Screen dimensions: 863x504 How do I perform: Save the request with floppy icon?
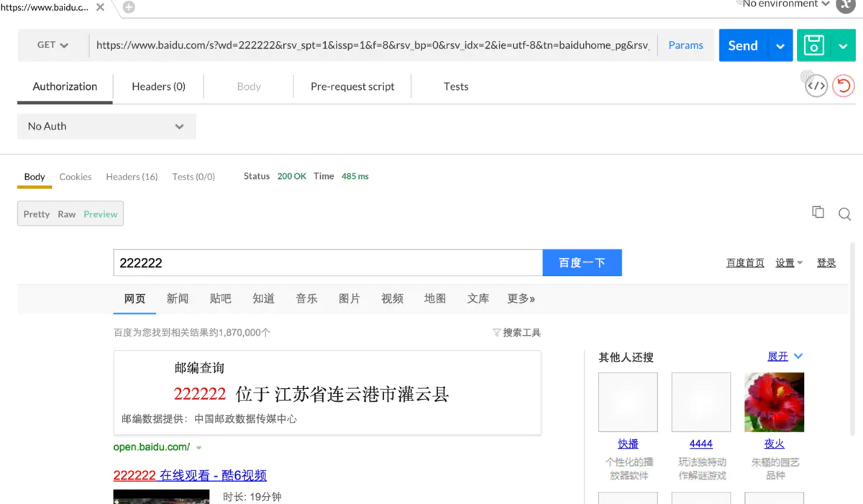pos(814,45)
